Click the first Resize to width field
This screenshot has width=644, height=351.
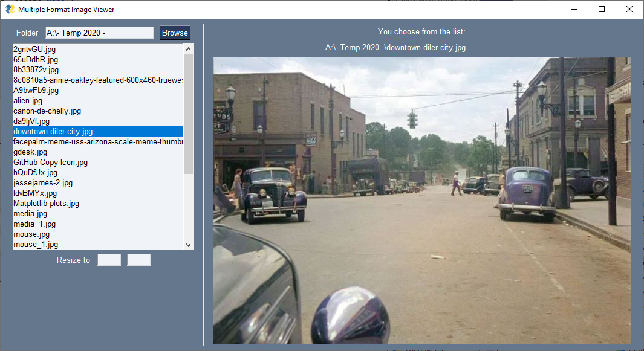click(x=109, y=260)
